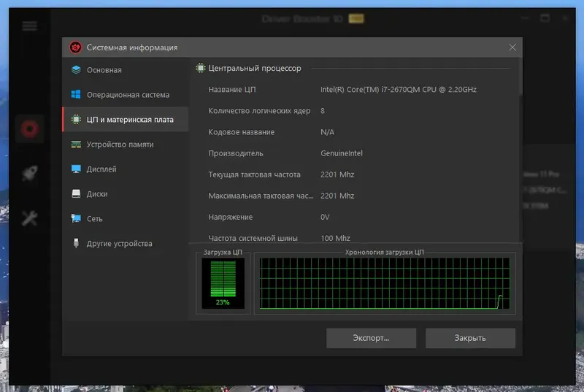The image size is (584, 392).
Task: Click the Driver Booster logo in dialog title
Action: pos(76,47)
